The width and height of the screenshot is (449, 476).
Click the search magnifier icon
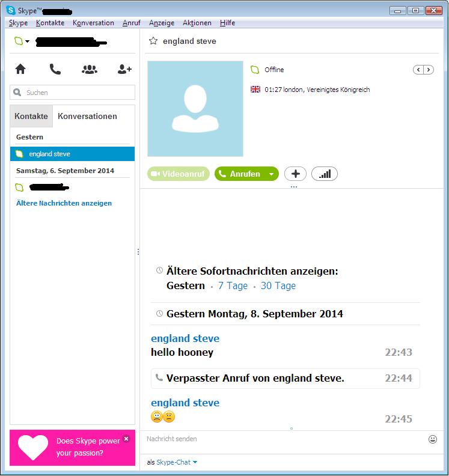pos(17,93)
